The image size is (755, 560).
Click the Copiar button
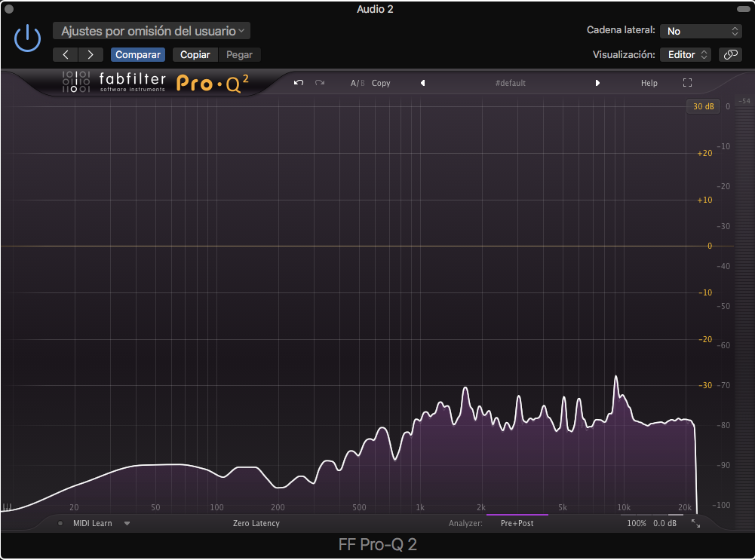tap(195, 55)
